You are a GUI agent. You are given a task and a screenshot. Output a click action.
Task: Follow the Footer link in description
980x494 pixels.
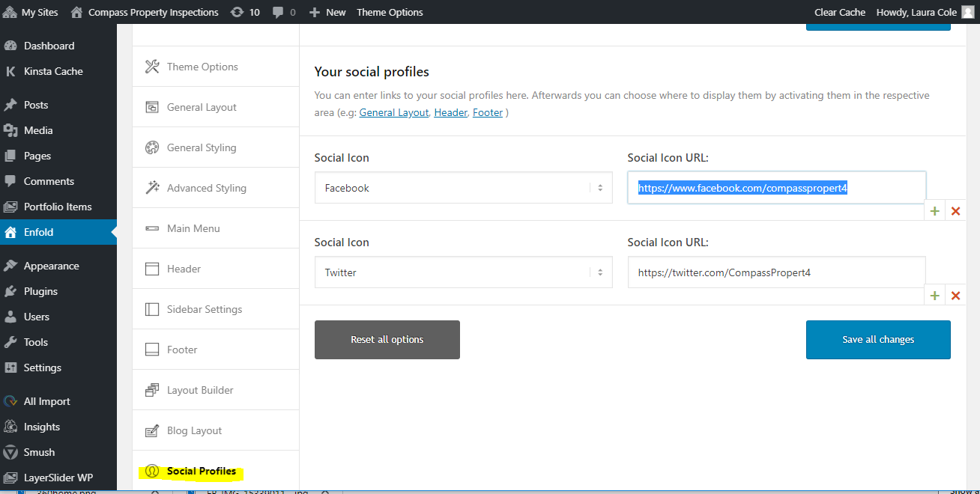click(x=488, y=113)
